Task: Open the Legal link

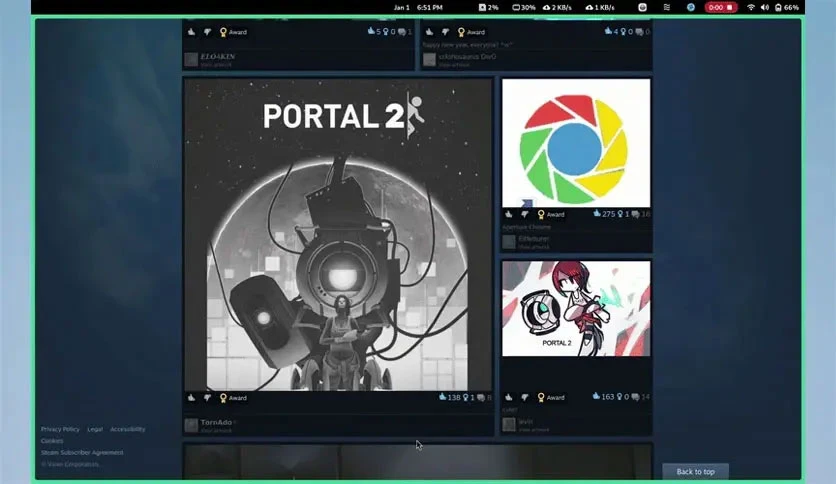Action: tap(95, 429)
